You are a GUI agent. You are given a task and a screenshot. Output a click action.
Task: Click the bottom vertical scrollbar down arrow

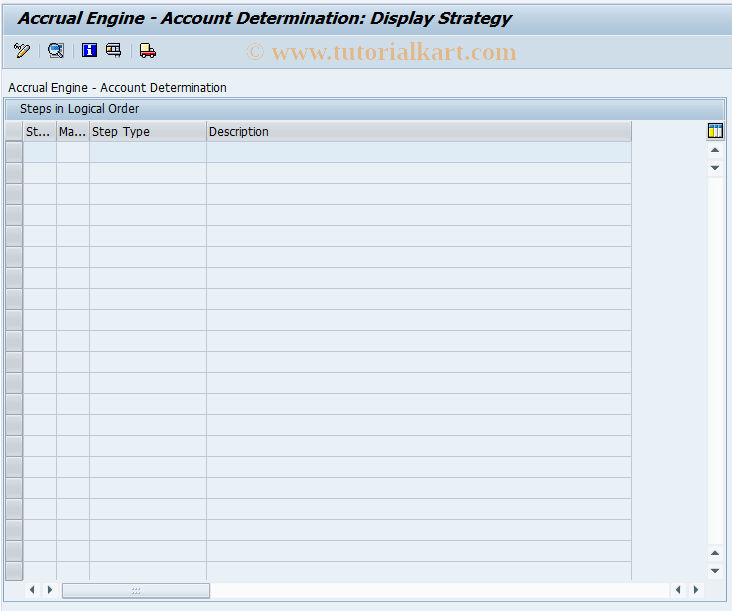click(715, 570)
